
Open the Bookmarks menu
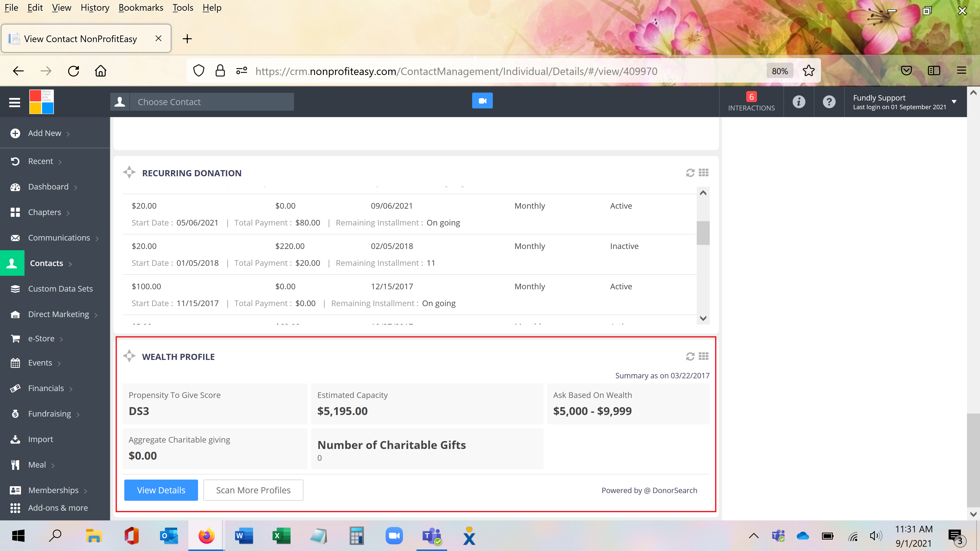(141, 8)
